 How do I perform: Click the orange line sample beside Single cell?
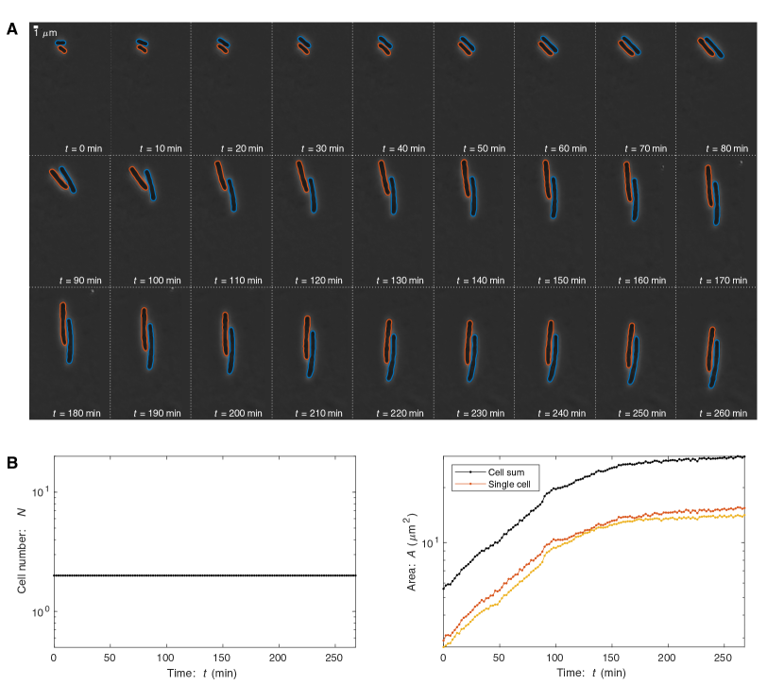click(x=470, y=485)
